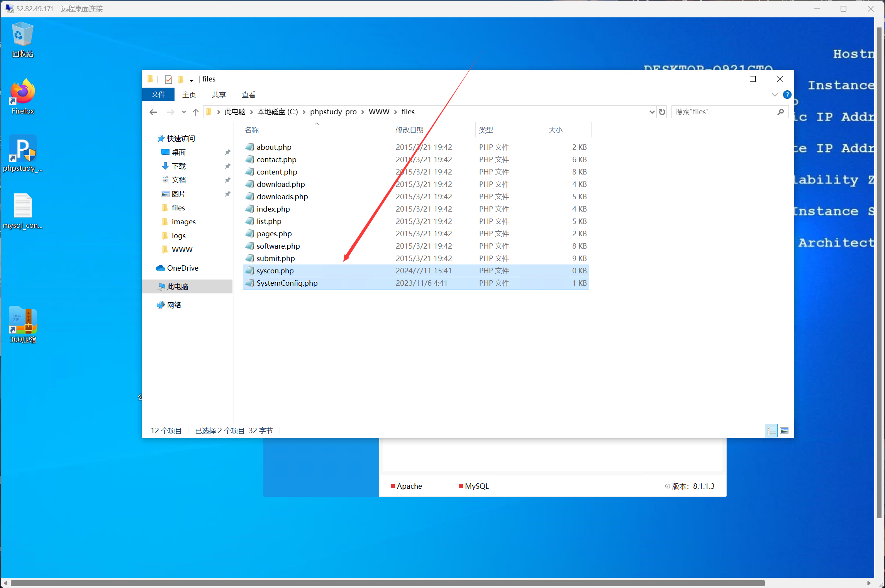
Task: Open the 查看 ribbon tab
Action: coord(248,95)
